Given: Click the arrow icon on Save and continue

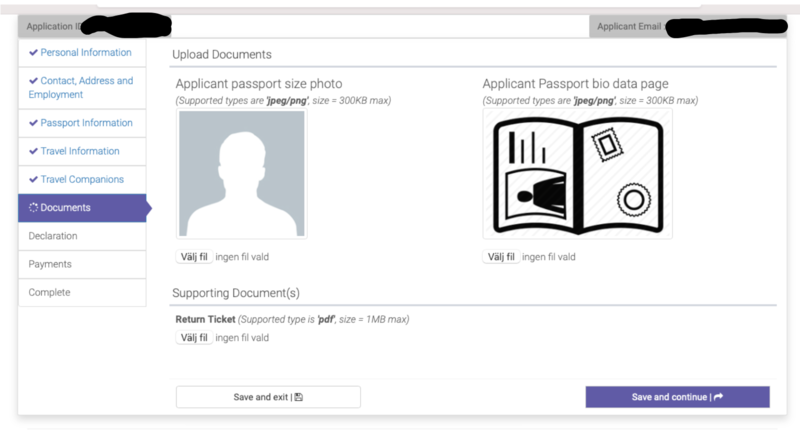Looking at the screenshot, I should coord(718,397).
